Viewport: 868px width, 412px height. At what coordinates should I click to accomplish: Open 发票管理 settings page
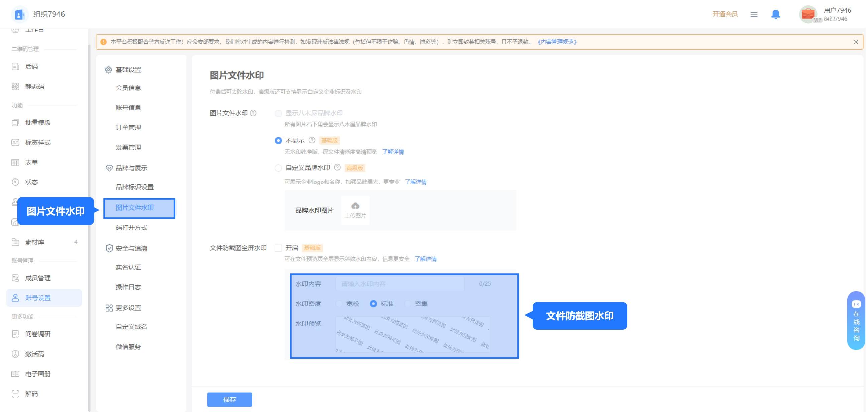[x=128, y=147]
